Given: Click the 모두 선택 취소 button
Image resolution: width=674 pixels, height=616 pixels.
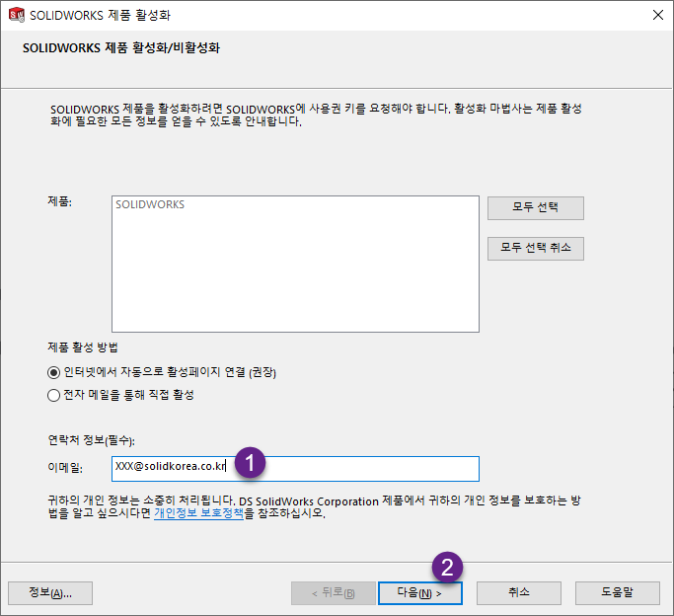Looking at the screenshot, I should coord(536,249).
